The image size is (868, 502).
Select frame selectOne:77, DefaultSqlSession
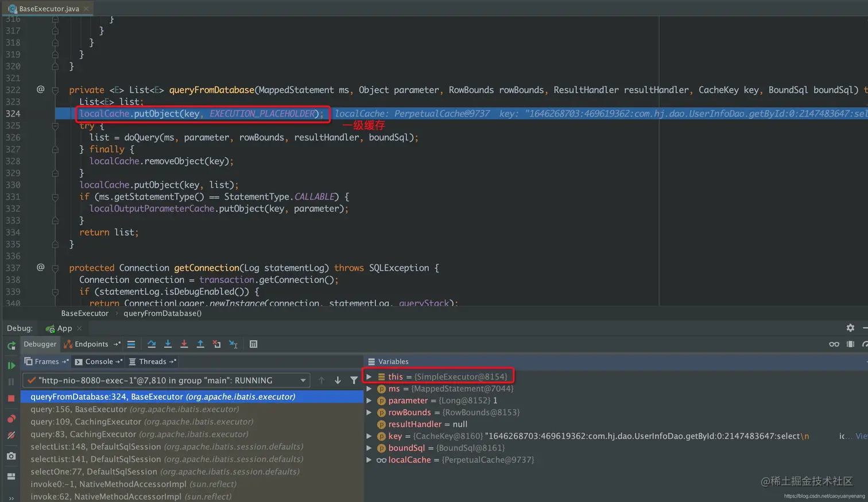192,472
